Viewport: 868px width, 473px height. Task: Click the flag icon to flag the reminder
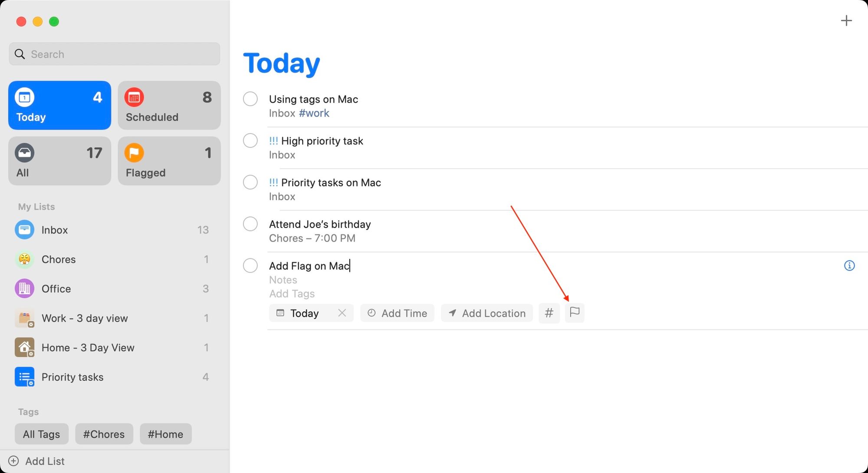575,313
